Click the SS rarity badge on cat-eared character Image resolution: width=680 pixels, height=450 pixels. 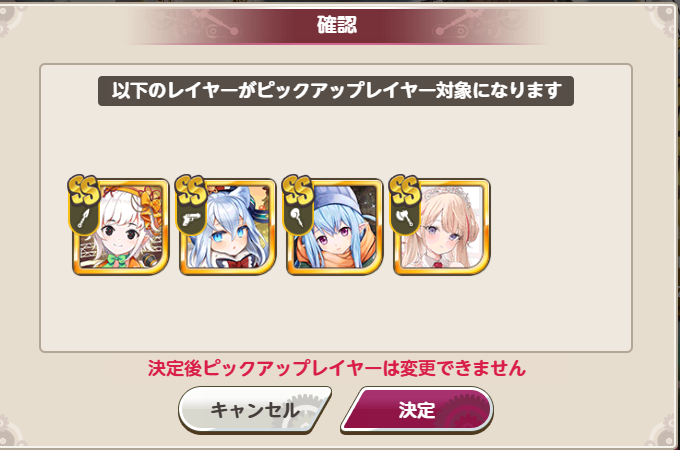coord(190,190)
